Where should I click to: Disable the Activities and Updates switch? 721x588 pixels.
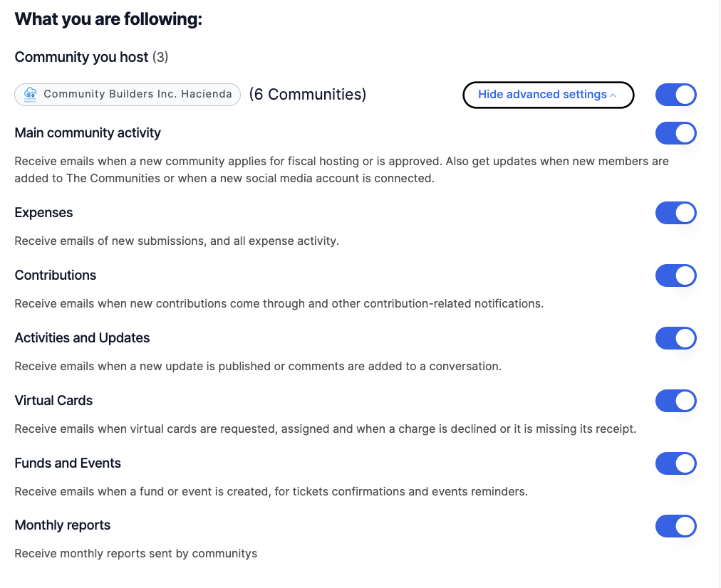tap(675, 338)
